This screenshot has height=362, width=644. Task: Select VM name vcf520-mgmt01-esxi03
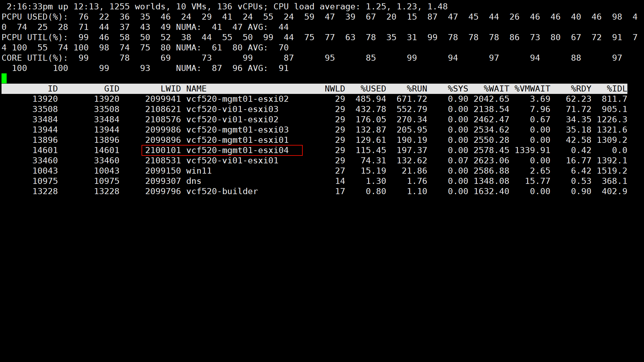(x=238, y=130)
